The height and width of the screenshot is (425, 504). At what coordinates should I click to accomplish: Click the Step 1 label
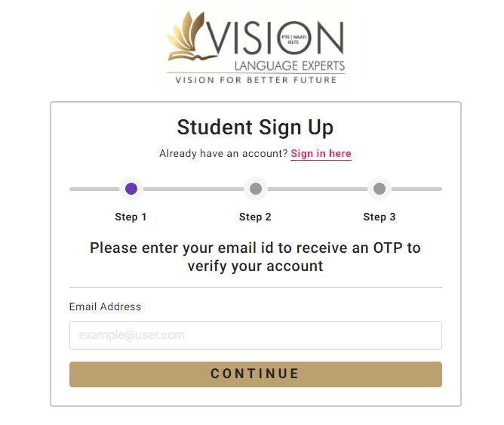(x=131, y=217)
